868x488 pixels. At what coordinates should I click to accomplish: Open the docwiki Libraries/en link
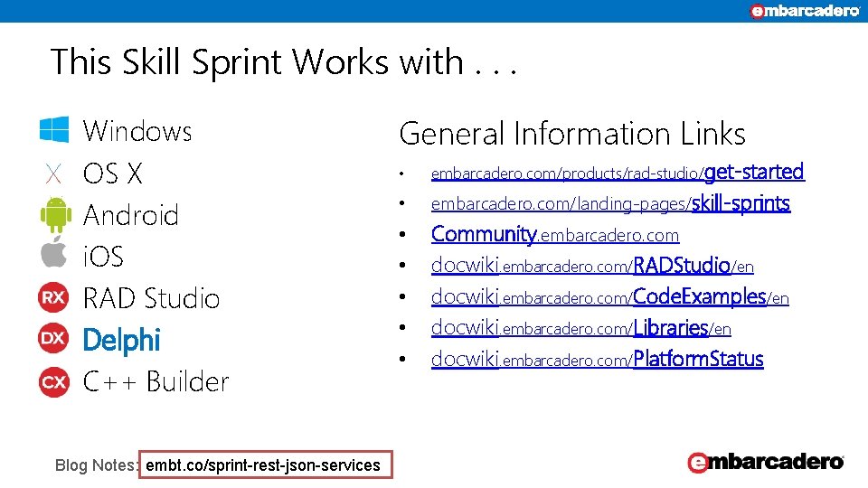(x=580, y=328)
